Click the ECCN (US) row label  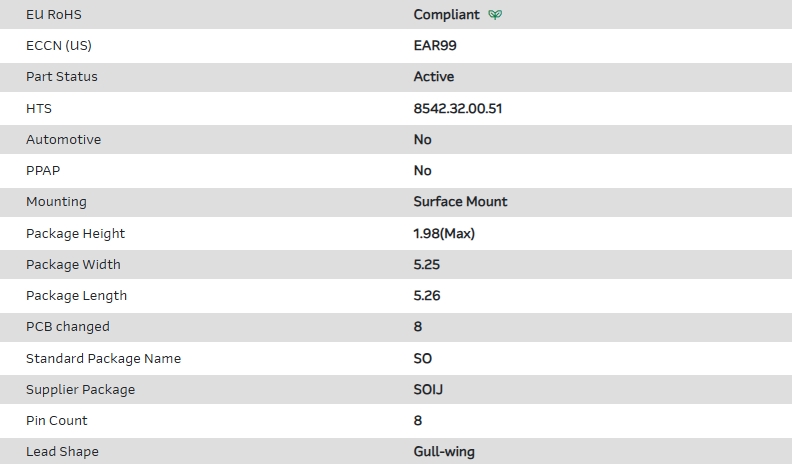click(x=58, y=46)
